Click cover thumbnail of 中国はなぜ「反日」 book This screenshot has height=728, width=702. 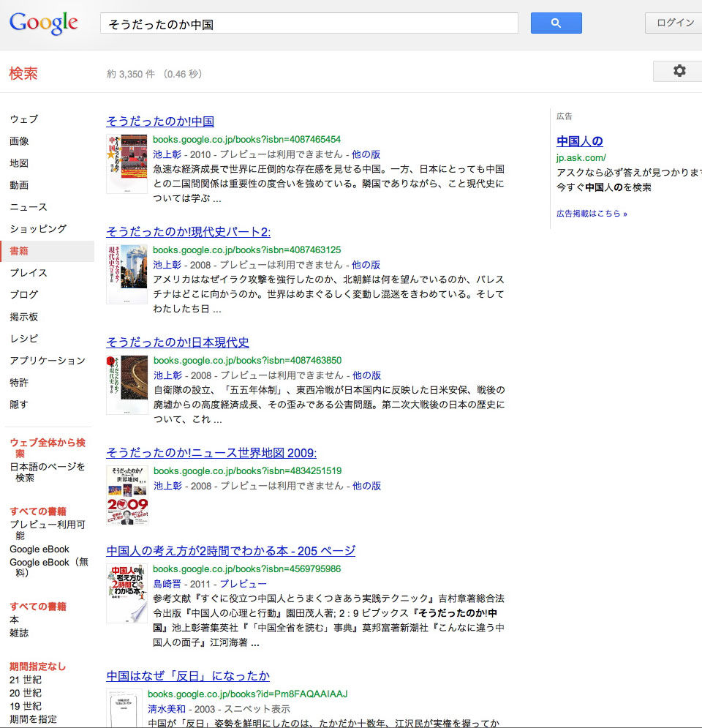pyautogui.click(x=124, y=708)
